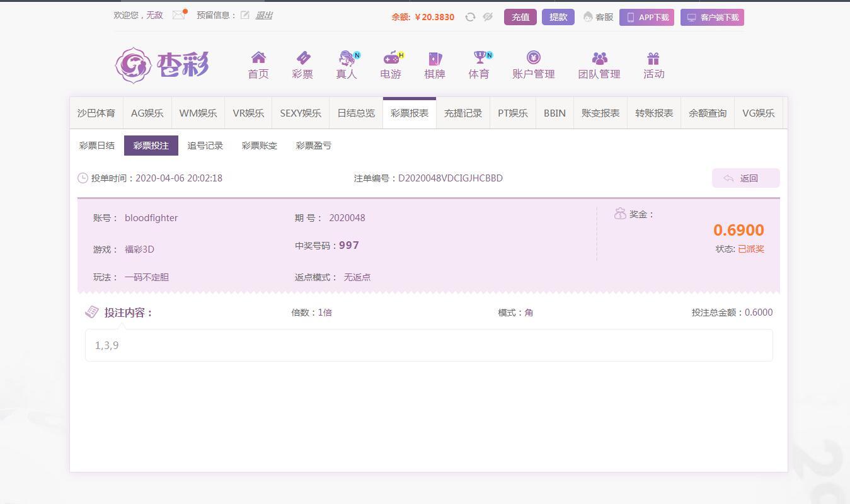Open 团队管理 team management menu

tap(599, 66)
